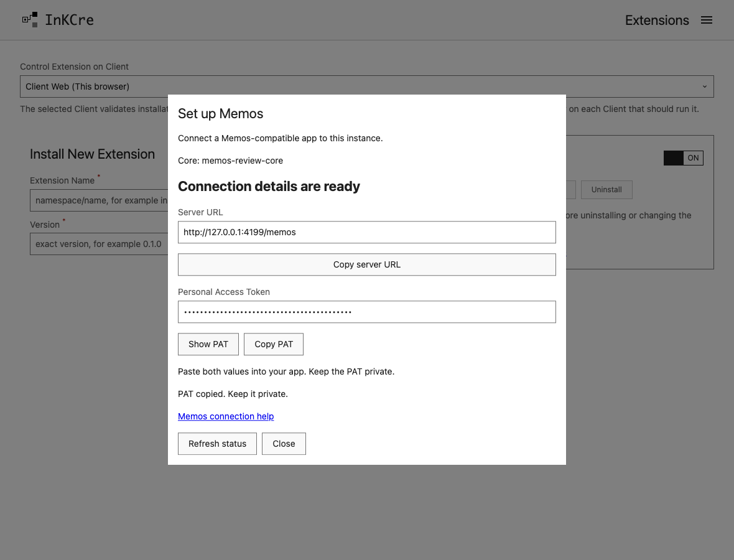Click the 'Connection details are ready' heading

point(269,186)
